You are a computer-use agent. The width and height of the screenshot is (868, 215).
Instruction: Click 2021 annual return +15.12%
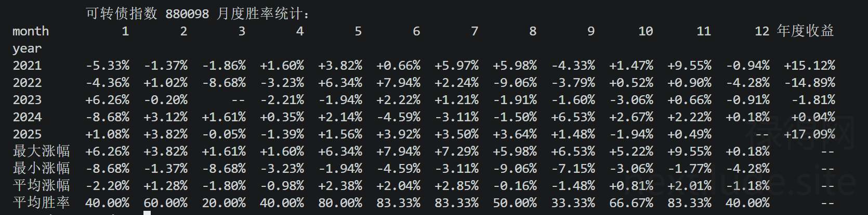809,66
